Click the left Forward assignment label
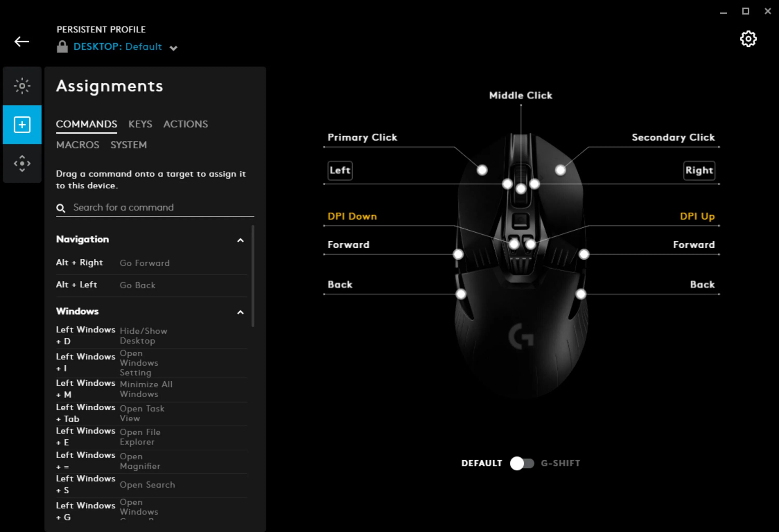The width and height of the screenshot is (779, 532). pos(348,245)
